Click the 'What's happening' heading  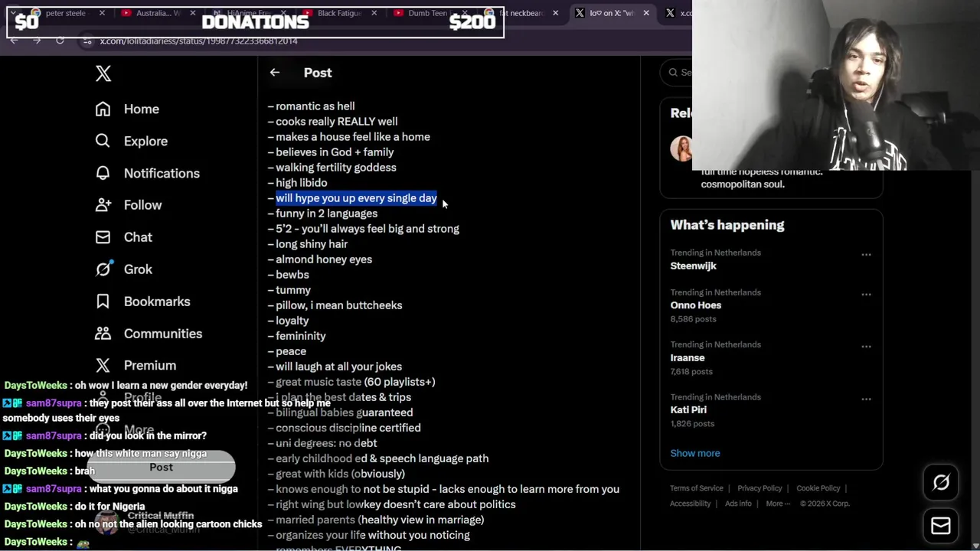click(727, 225)
